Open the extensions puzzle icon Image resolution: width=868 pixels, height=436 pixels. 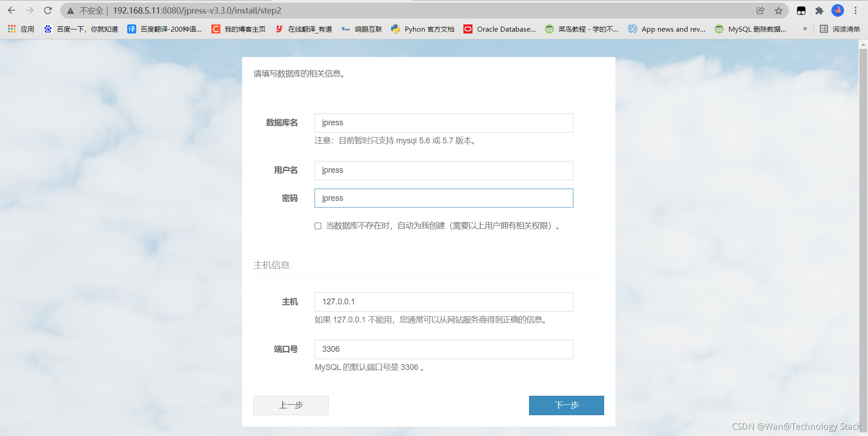[819, 10]
